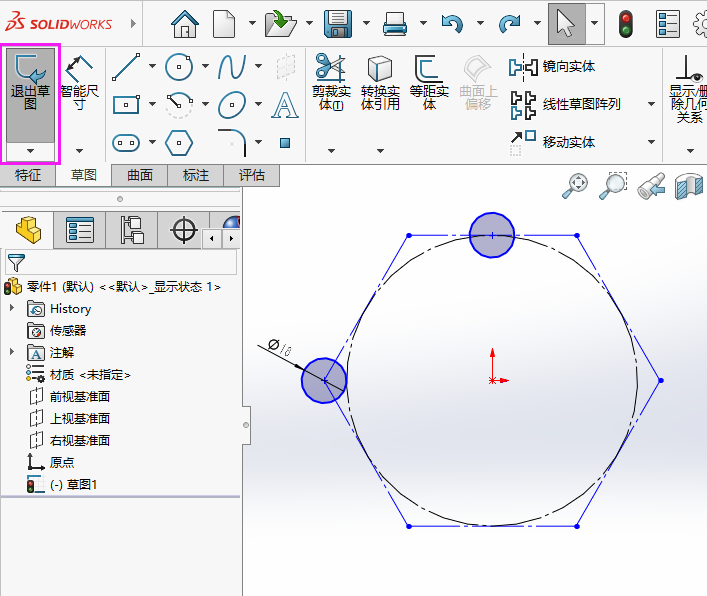This screenshot has height=596, width=707.
Task: Select the Text (A) sketch tool
Action: pos(285,105)
